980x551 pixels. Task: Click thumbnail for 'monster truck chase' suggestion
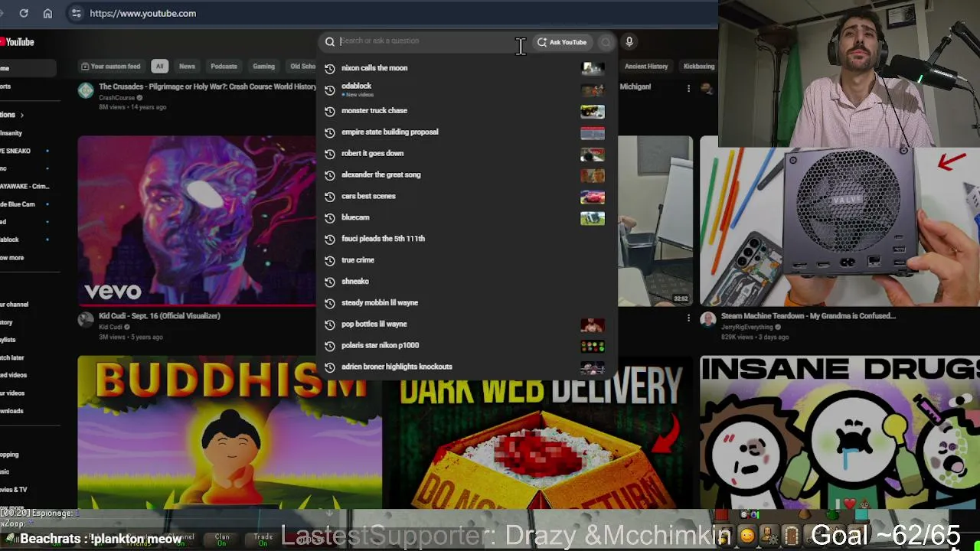pos(593,112)
